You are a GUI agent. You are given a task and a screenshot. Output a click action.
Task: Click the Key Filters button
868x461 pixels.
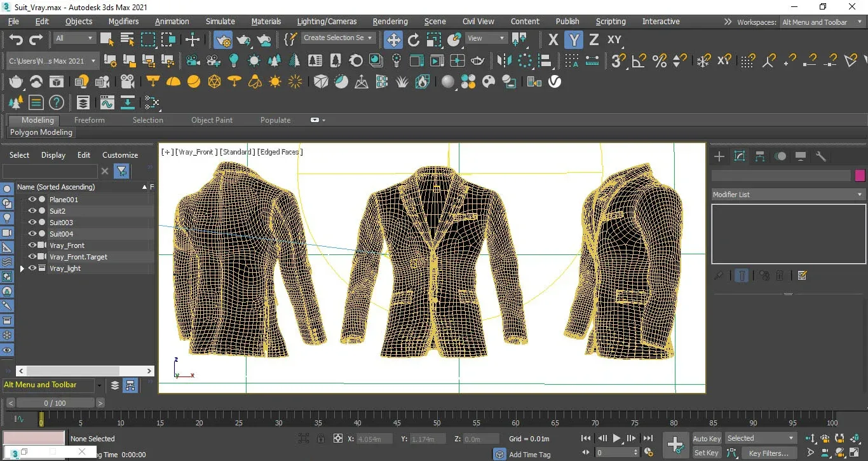coord(768,453)
